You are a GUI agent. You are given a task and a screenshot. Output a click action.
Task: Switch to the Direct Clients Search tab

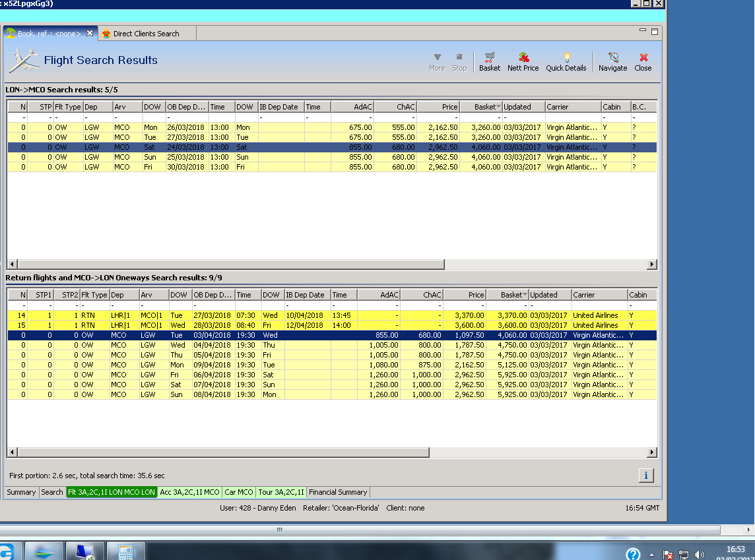point(146,34)
